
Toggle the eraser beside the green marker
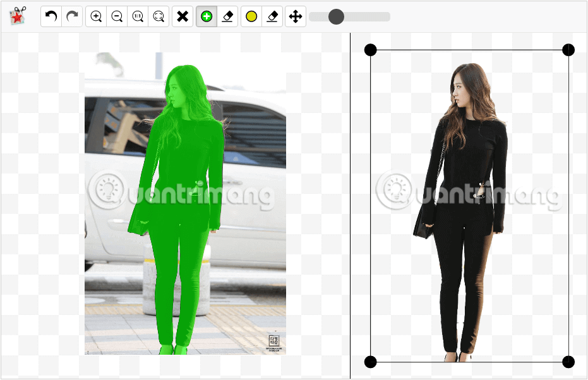(x=227, y=16)
